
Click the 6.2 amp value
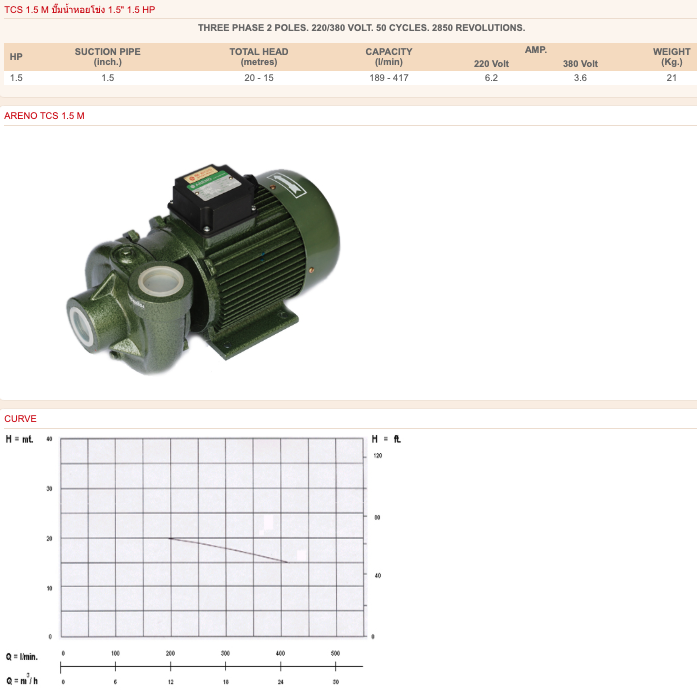[491, 78]
